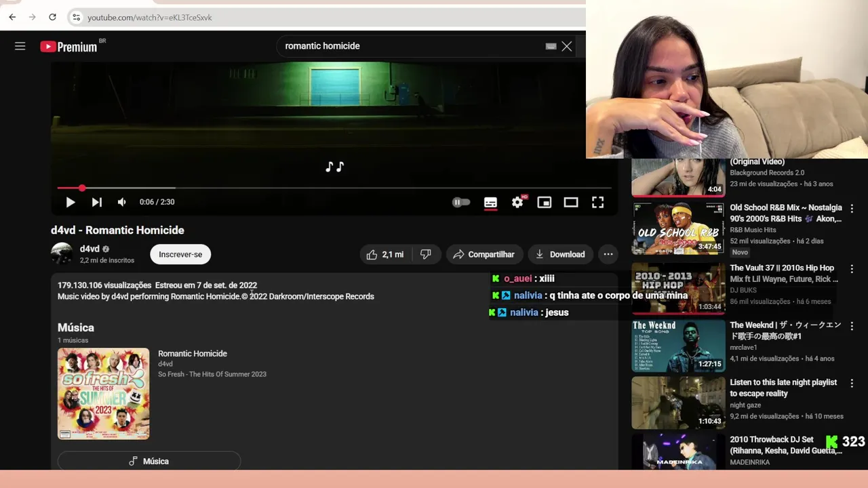Click the '179.130.106 visualizações' description text

[104, 285]
